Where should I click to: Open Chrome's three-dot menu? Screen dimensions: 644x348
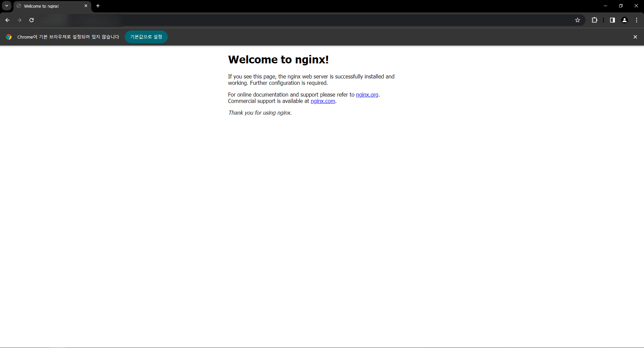[x=637, y=20]
